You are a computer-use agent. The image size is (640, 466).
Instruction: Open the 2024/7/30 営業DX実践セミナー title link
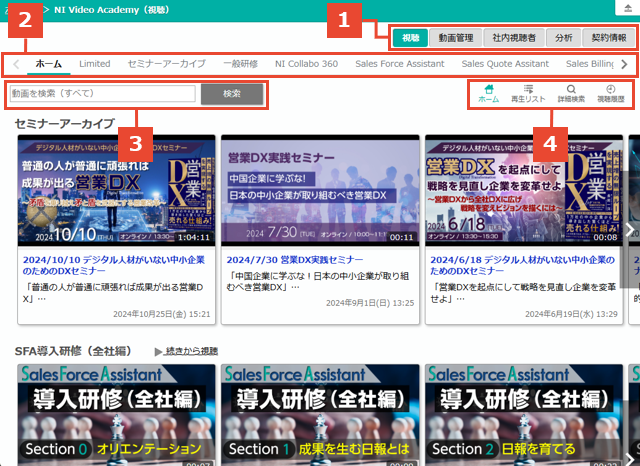pos(295,260)
